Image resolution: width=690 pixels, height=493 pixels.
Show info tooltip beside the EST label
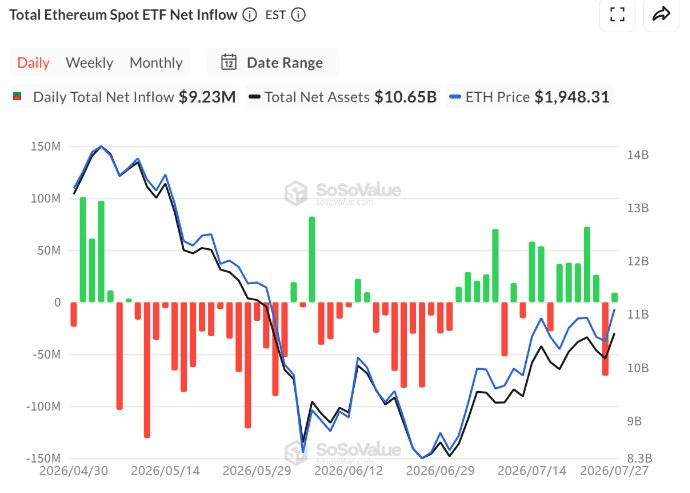(298, 15)
